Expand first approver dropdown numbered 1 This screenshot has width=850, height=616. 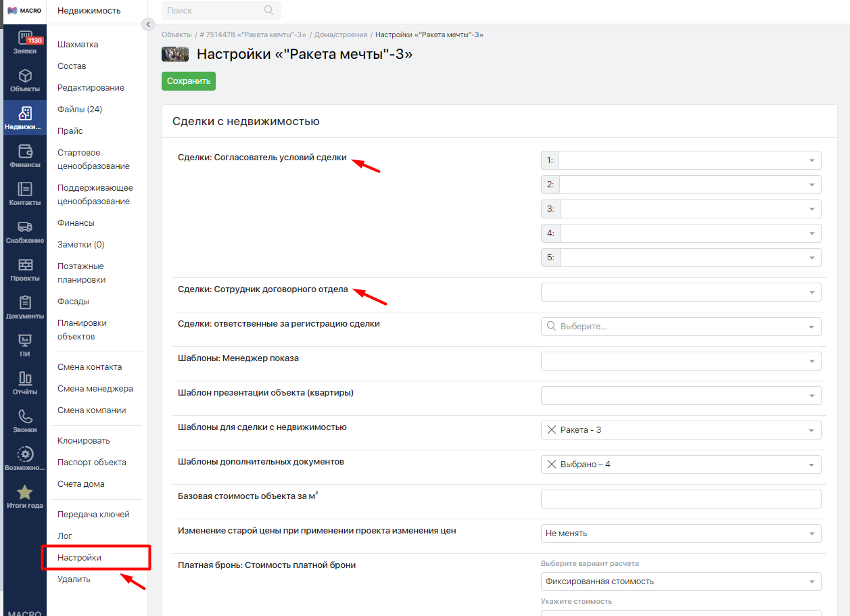(689, 160)
